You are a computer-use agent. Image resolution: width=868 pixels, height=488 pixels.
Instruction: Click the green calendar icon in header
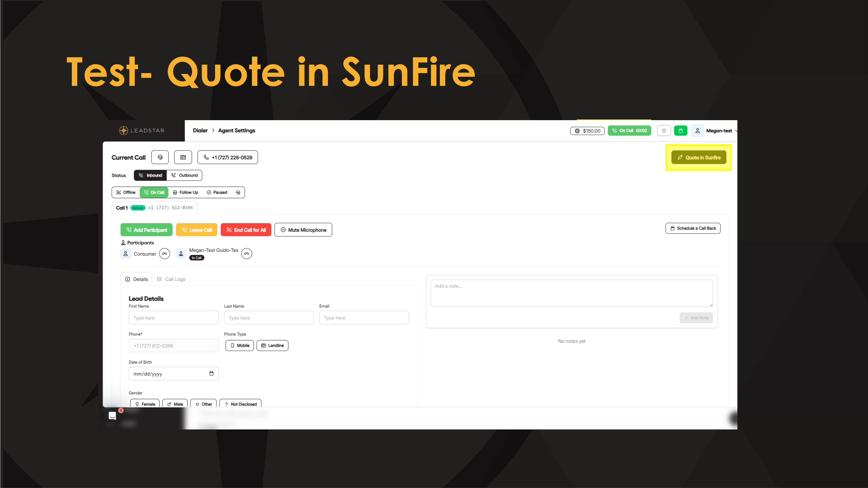(681, 131)
